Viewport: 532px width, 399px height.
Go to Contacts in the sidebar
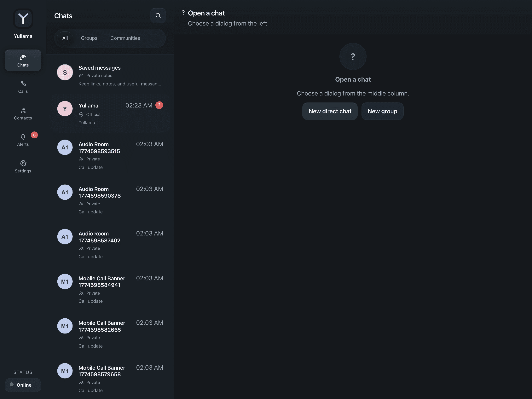23,113
